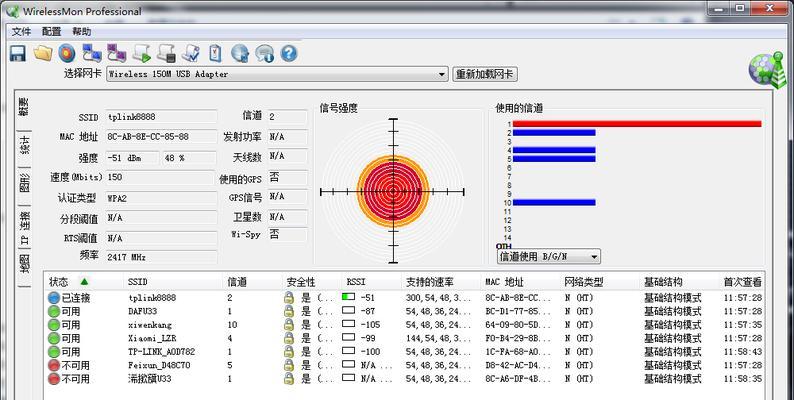This screenshot has height=400, width=794.
Task: Click the padlock icon in tplink8888 row
Action: point(289,298)
